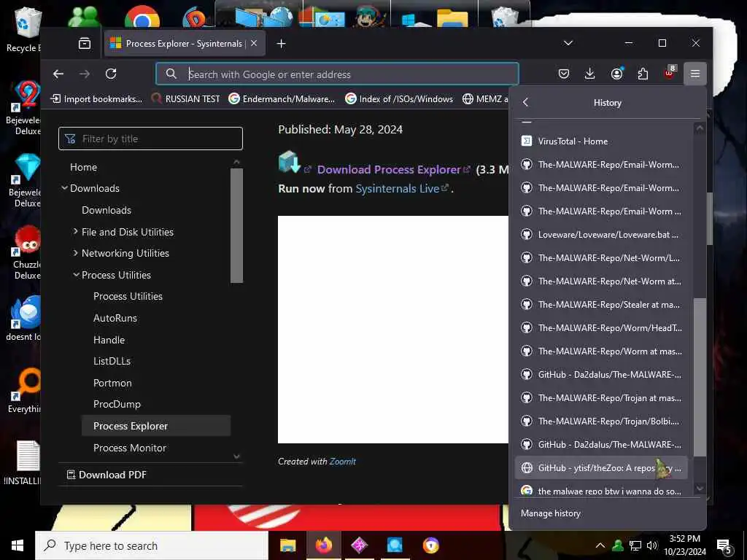Click taskbar search box
Screen dimensions: 747x560
(152, 545)
